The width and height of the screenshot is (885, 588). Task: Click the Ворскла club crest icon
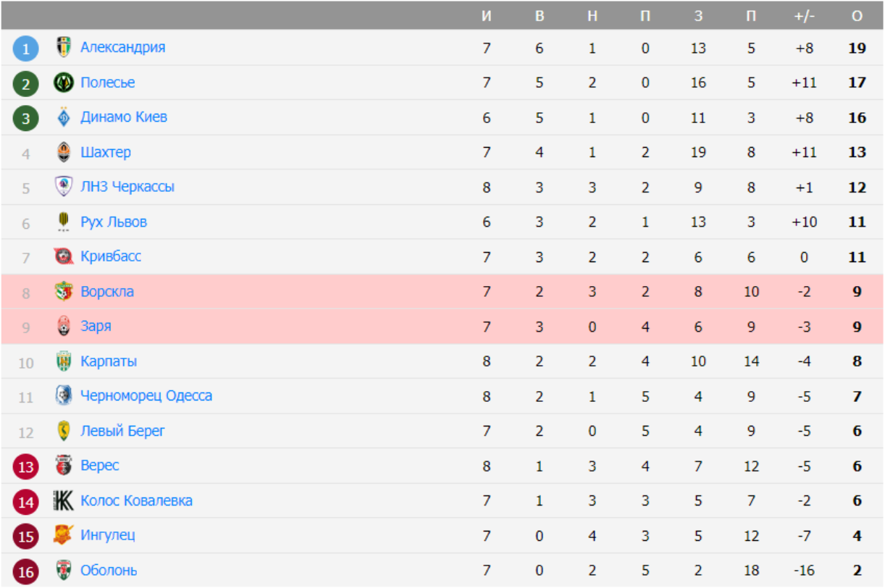[64, 292]
